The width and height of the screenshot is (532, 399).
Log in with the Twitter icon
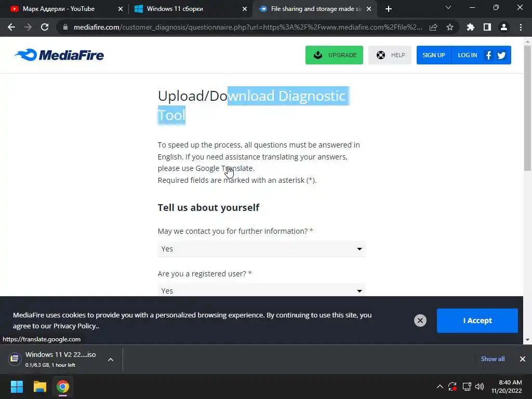point(501,55)
